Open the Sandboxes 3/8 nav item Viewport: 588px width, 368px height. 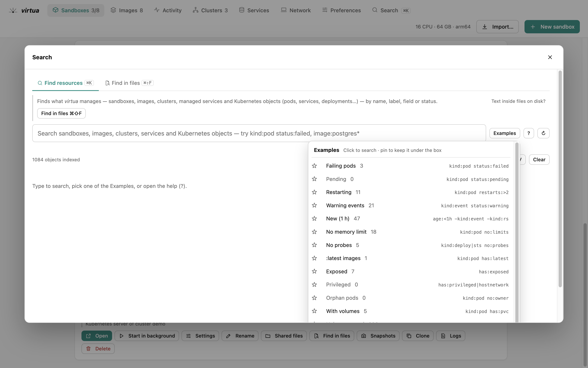point(76,10)
